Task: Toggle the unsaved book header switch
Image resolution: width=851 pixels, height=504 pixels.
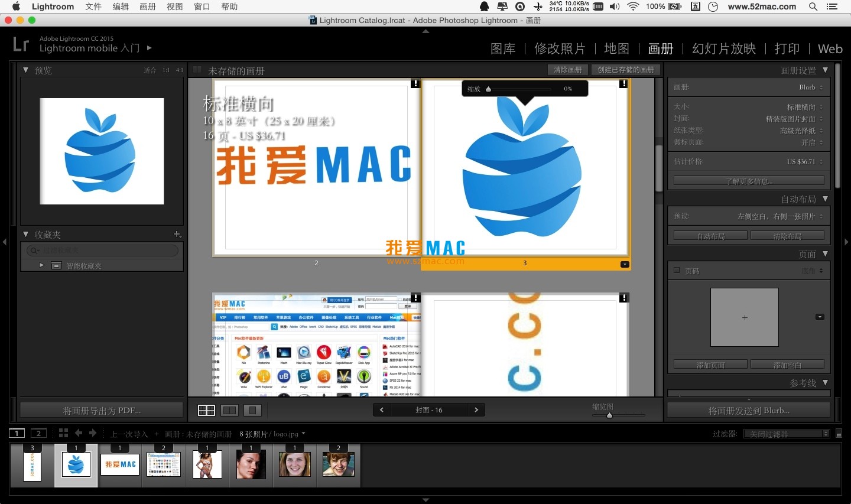Action: 197,70
